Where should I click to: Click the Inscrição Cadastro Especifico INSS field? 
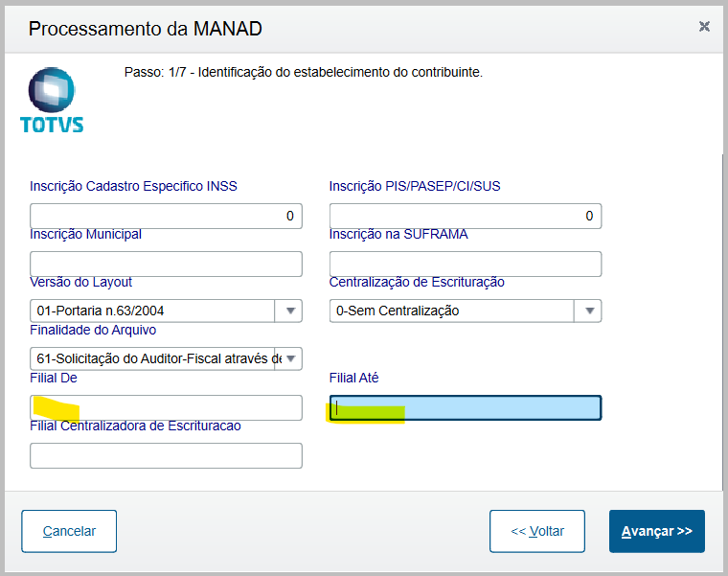[166, 216]
